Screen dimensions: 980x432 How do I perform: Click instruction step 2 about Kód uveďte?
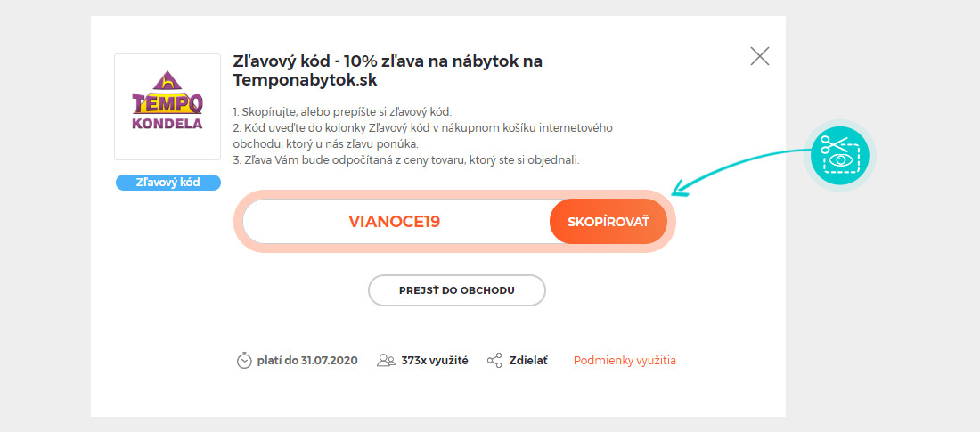click(x=422, y=135)
